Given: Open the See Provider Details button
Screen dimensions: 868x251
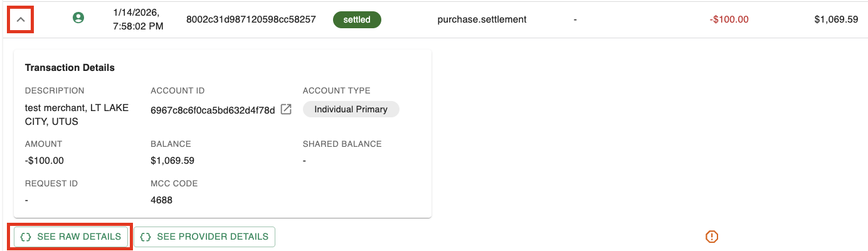Looking at the screenshot, I should tap(204, 237).
